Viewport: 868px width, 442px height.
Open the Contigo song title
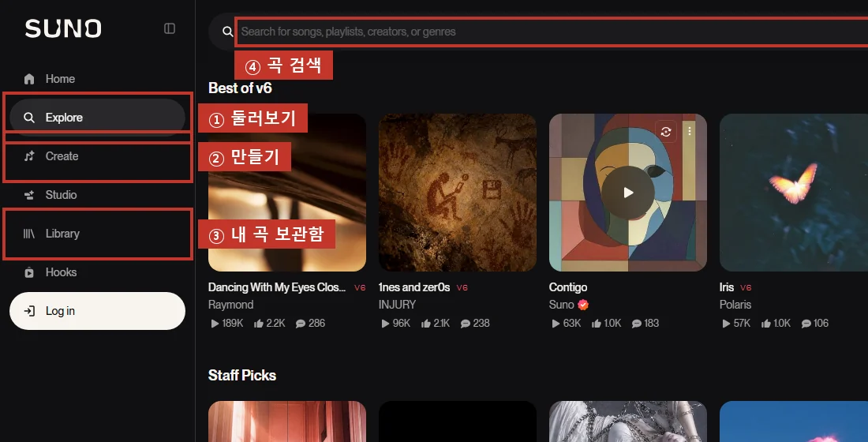click(568, 287)
